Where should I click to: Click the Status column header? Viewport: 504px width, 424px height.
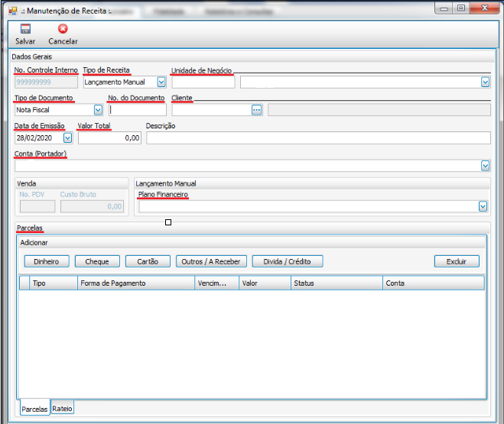pos(337,283)
